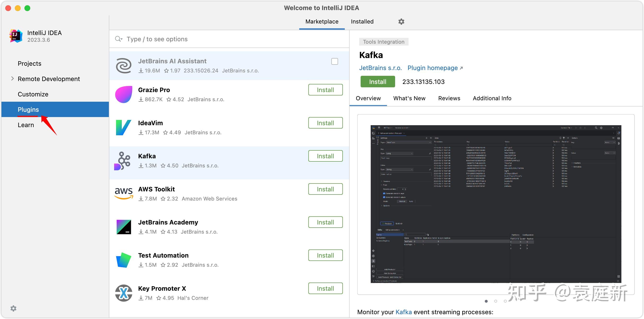Click the IdeaVim plugin icon
644x319 pixels.
click(x=123, y=128)
